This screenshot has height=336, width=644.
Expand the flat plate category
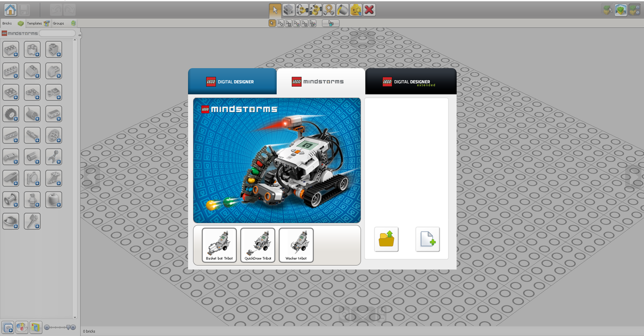[x=11, y=92]
